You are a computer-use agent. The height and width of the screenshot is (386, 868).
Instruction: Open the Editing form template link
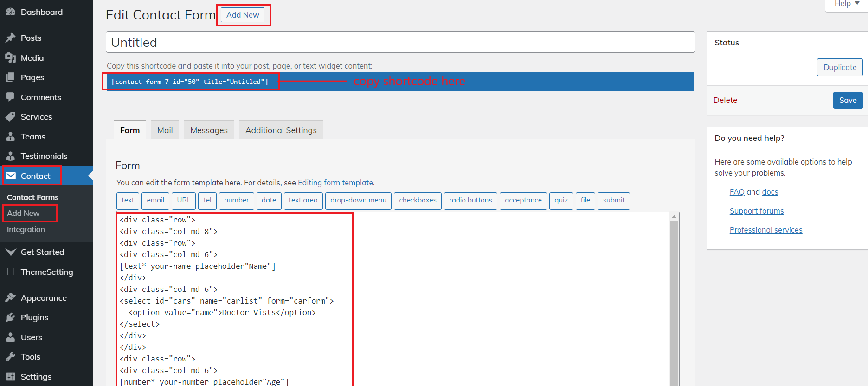tap(335, 183)
